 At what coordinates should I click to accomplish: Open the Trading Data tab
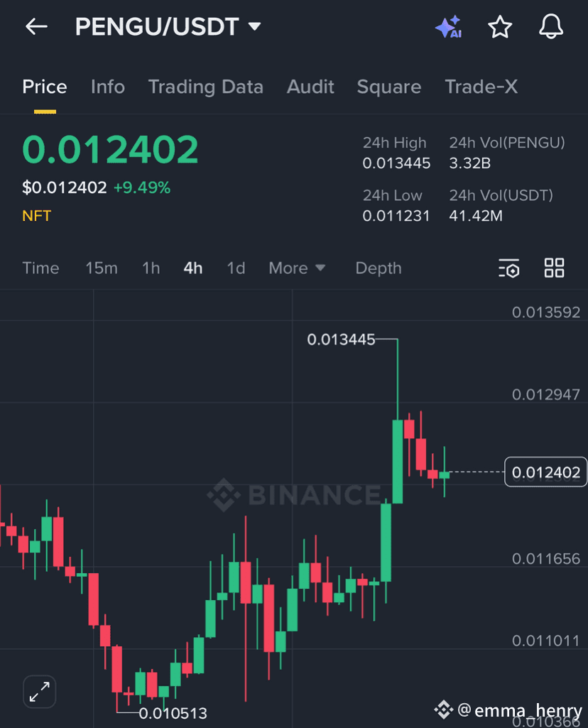point(206,87)
